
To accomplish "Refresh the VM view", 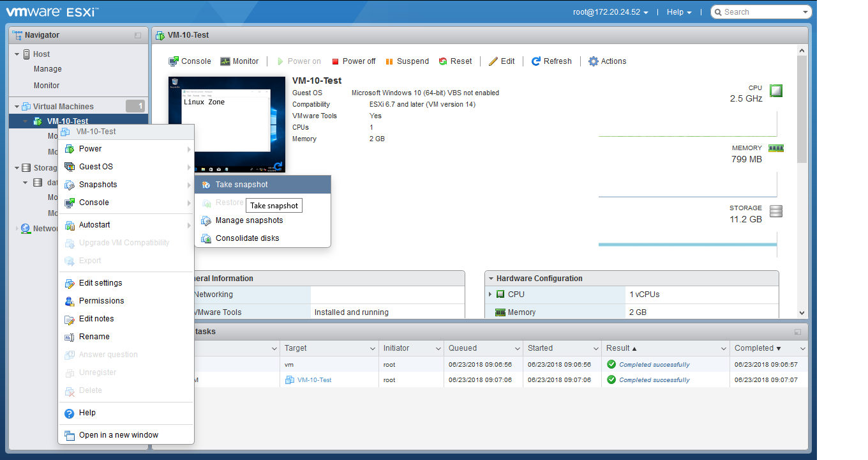I will tap(536, 61).
